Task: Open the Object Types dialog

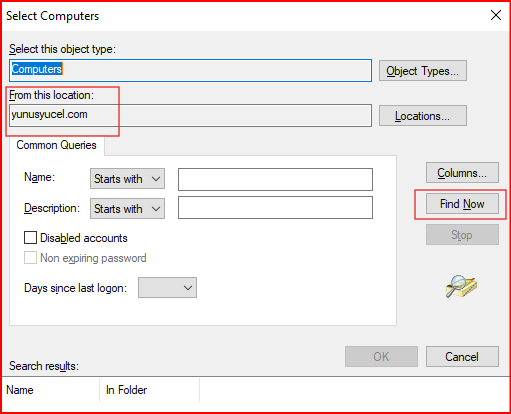Action: 423,71
